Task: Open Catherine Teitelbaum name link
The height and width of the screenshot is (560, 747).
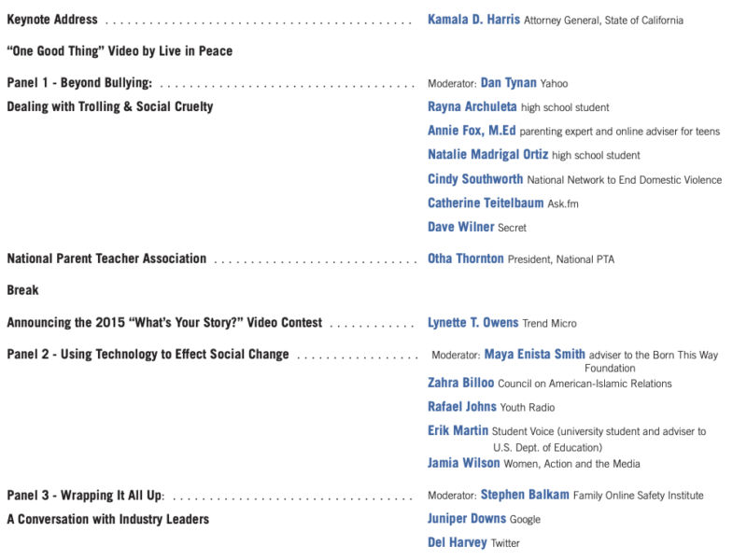Action: click(486, 203)
